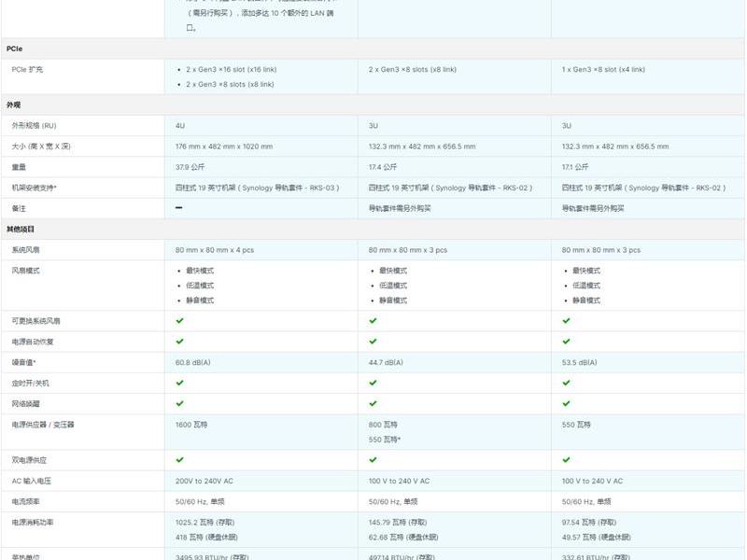Click the 37.9 公斤 weight value
The image size is (747, 560).
click(x=190, y=167)
